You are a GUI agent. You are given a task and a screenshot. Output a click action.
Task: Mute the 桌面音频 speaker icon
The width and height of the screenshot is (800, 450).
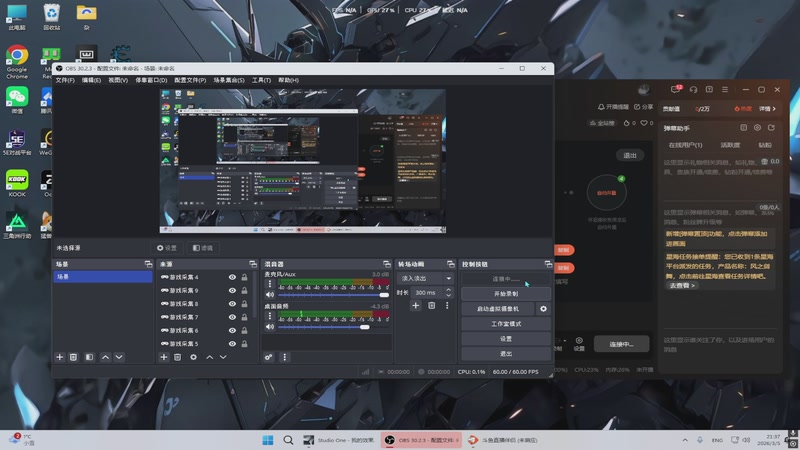[x=270, y=327]
